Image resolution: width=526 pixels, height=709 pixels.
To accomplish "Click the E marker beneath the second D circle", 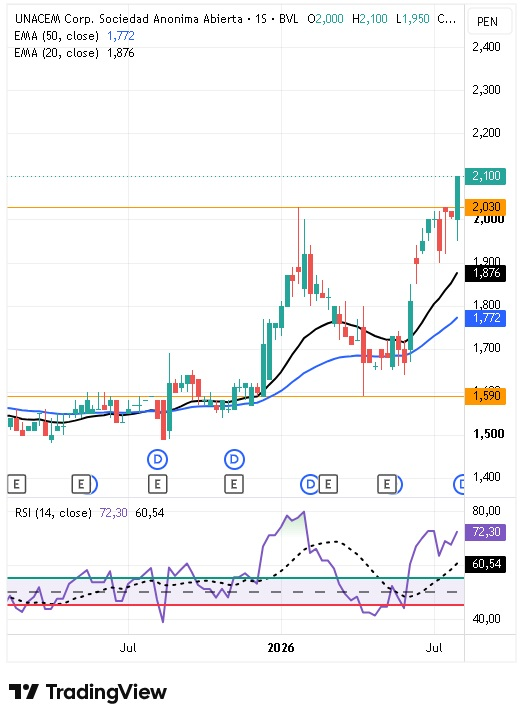I will (x=234, y=484).
